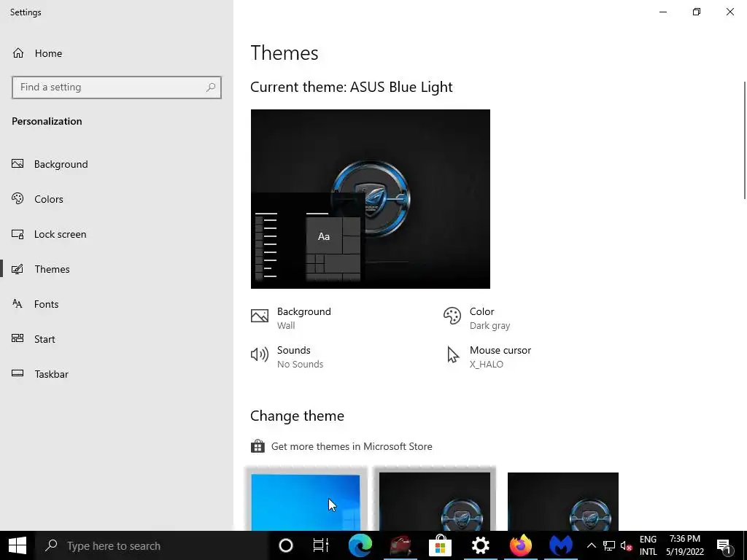The image size is (747, 560).
Task: Open Get more themes in Microsoft Store
Action: pyautogui.click(x=341, y=446)
